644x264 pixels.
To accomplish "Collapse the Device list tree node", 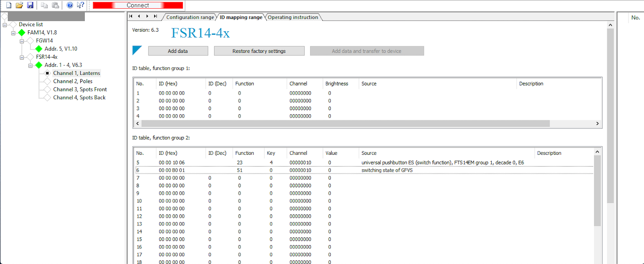I will [x=5, y=24].
